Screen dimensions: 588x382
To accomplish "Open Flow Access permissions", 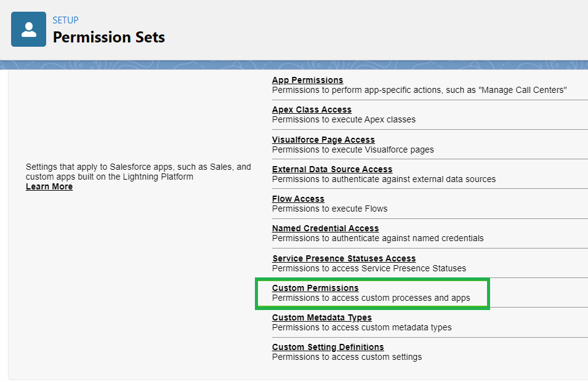I will click(x=297, y=199).
